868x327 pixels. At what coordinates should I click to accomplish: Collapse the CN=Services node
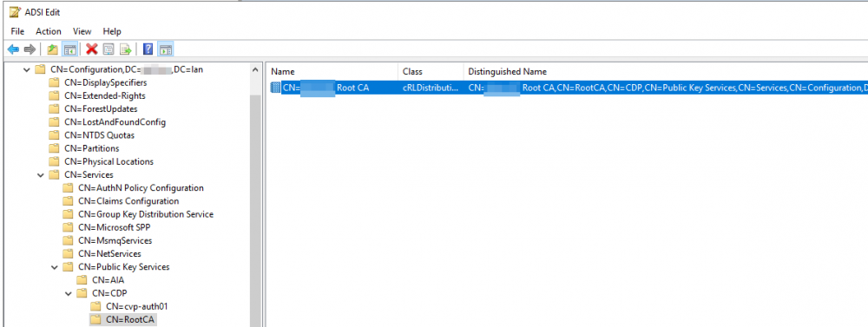(41, 175)
